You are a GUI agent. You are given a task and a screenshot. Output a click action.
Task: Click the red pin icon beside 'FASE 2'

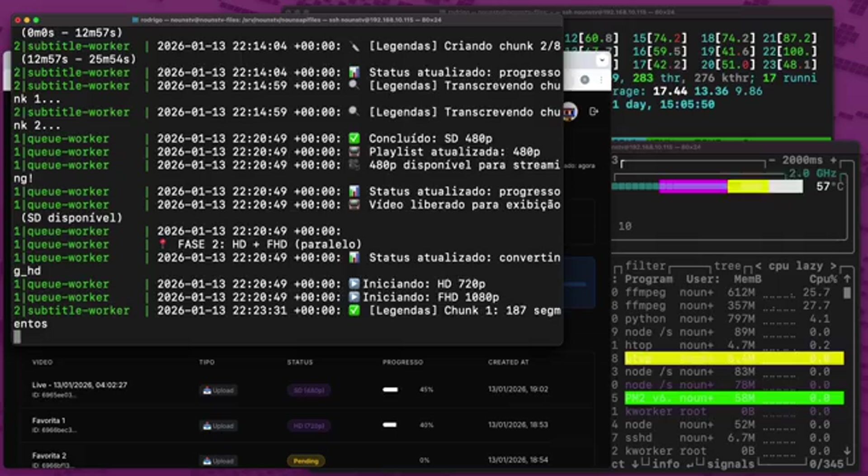(163, 244)
